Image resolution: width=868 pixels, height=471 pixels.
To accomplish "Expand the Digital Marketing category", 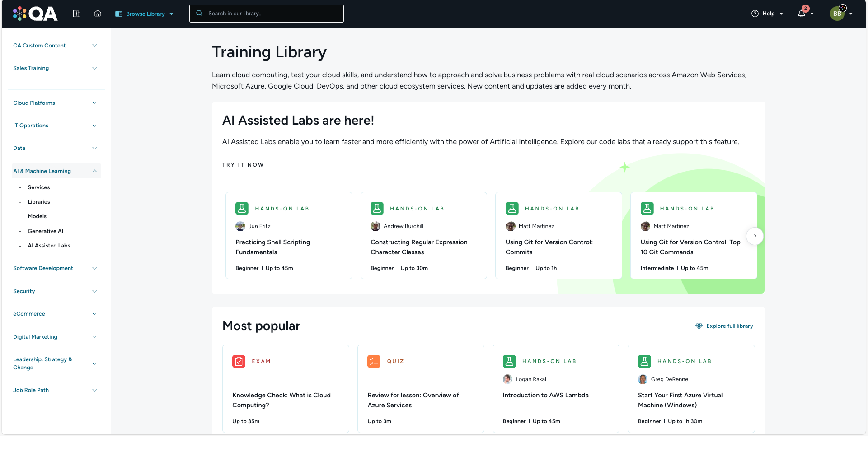I will click(x=55, y=337).
